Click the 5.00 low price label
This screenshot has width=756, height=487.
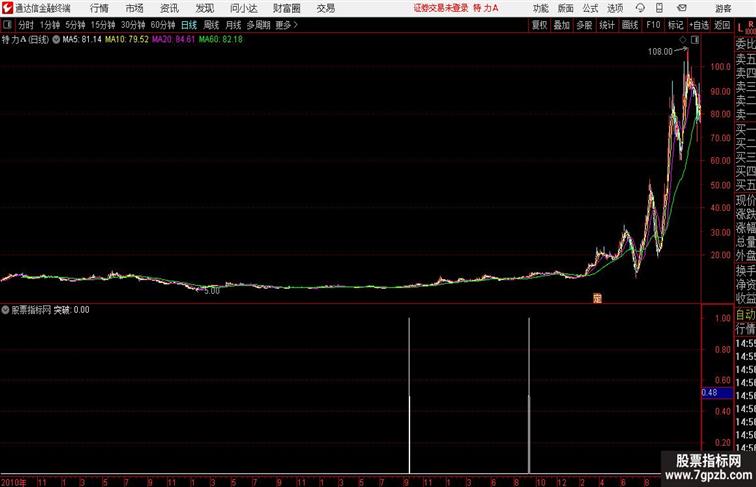[212, 291]
